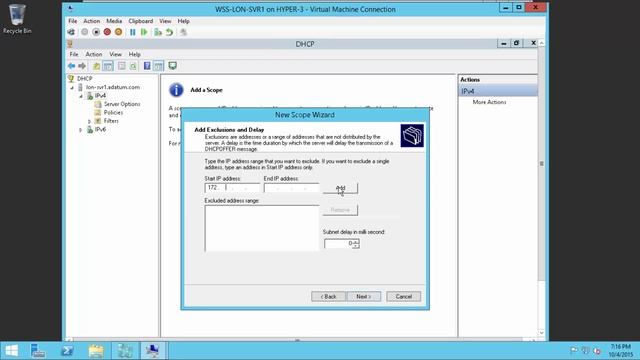Pause the virtual machine
Image resolution: width=640 pixels, height=360 pixels.
point(133,32)
